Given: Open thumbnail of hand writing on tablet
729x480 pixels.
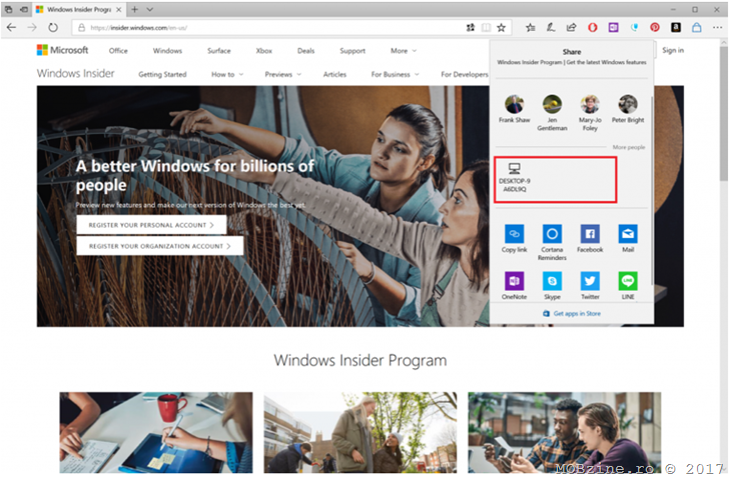Looking at the screenshot, I should [156, 433].
